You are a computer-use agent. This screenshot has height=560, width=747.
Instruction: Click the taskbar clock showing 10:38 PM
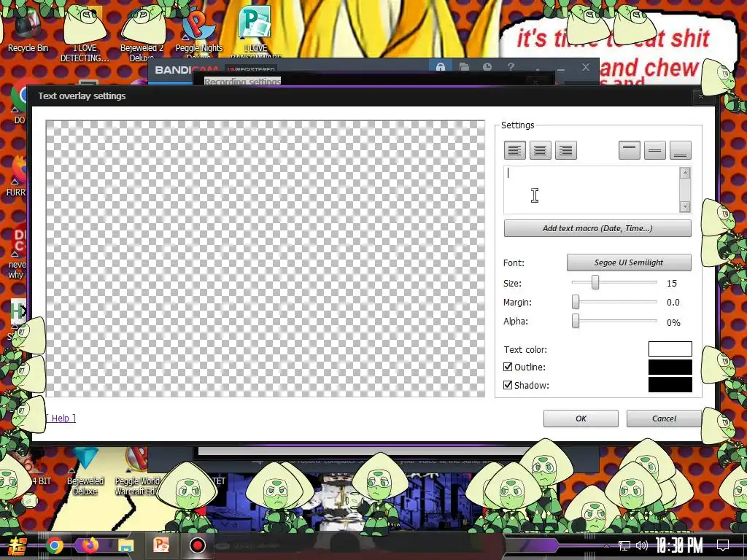pos(679,545)
